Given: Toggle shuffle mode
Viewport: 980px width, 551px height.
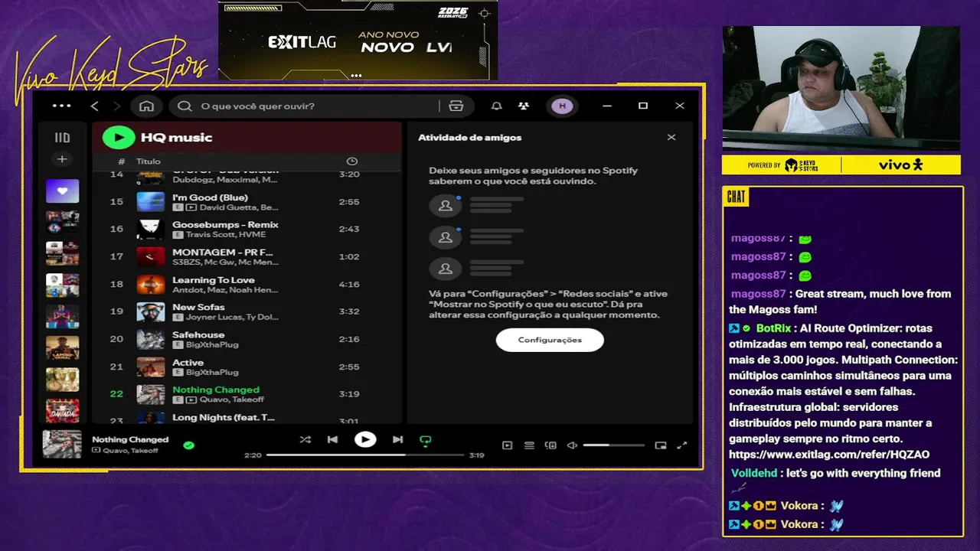Looking at the screenshot, I should pos(305,439).
